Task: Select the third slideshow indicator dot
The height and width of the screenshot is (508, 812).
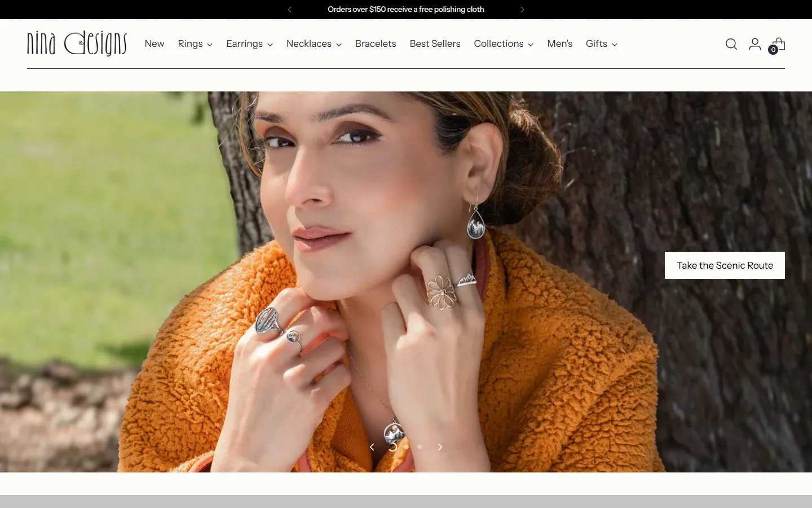Action: 420,447
